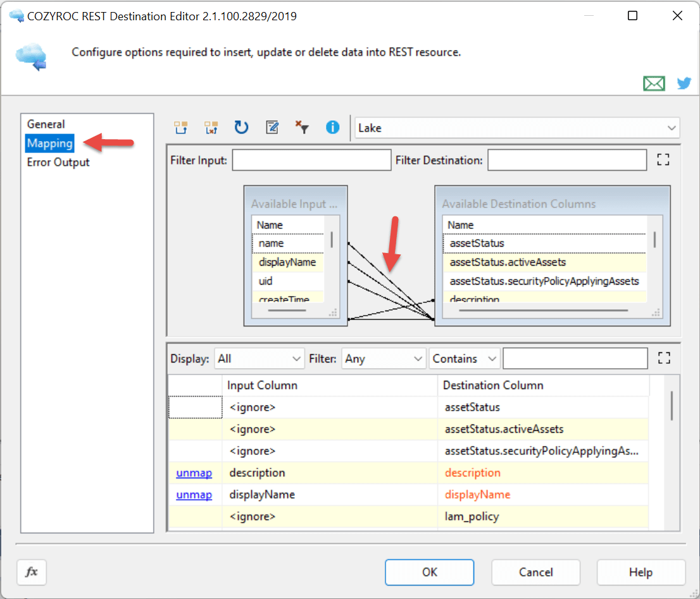Click the Input Column grid header

[x=330, y=385]
